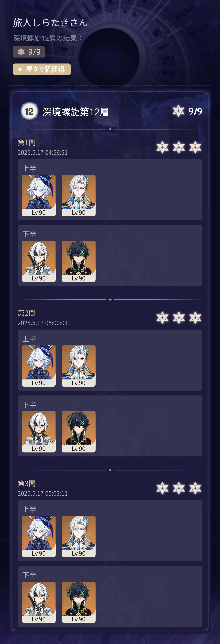Select Furina portrait in 第2間 上半

coord(39,366)
